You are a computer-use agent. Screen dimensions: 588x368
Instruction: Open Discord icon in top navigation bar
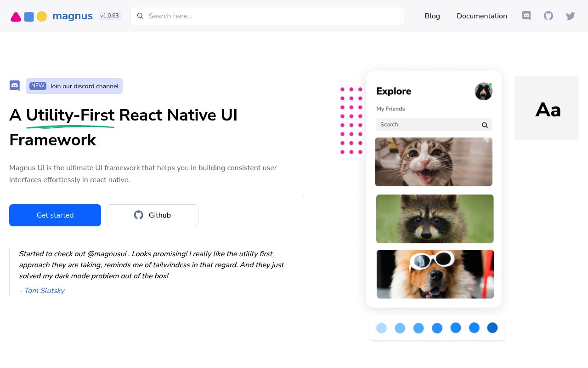(526, 16)
